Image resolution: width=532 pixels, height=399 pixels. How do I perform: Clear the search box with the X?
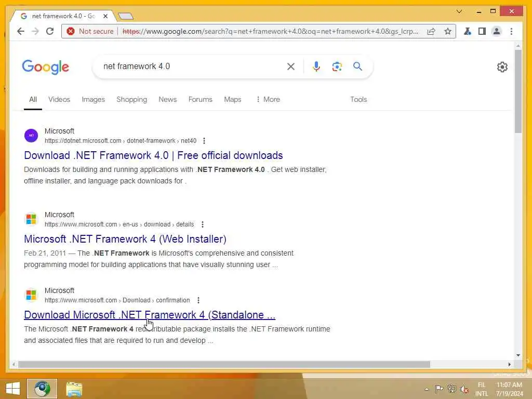click(x=291, y=66)
